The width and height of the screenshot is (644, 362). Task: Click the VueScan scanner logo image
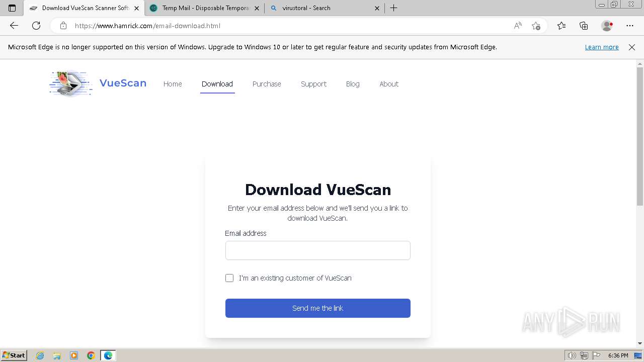click(71, 83)
